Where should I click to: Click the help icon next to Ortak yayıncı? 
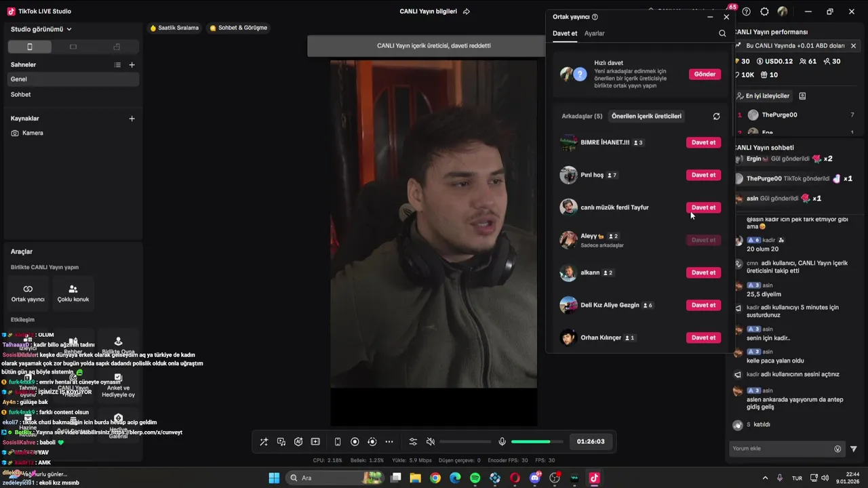[x=595, y=17]
